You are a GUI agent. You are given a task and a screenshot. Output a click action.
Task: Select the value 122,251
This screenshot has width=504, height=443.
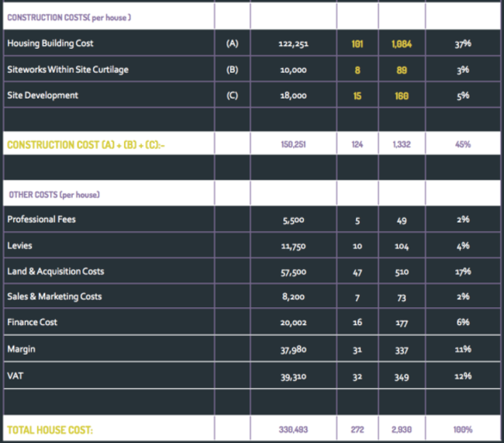[x=293, y=43]
